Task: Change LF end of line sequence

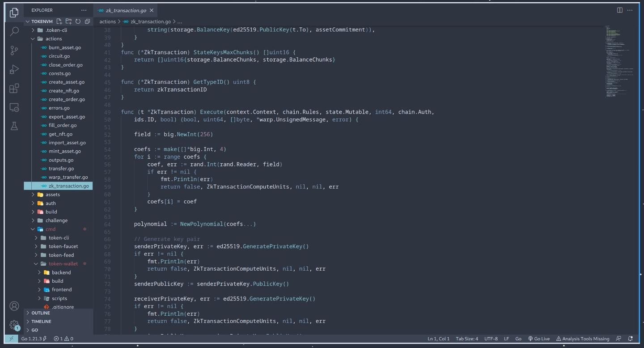Action: pyautogui.click(x=507, y=339)
